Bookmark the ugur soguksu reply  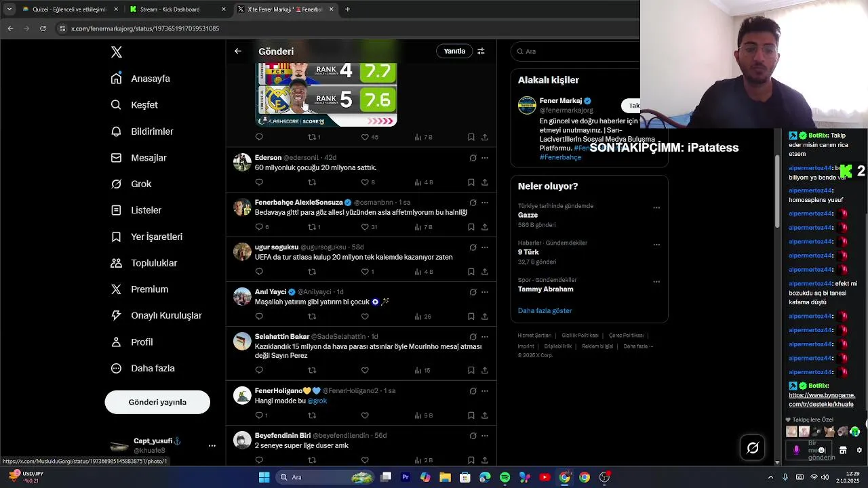[x=471, y=272]
